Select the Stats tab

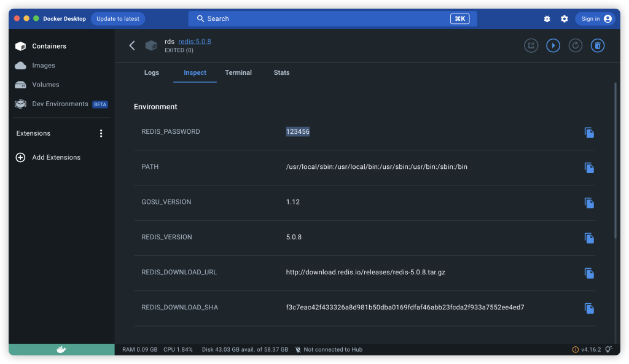tap(281, 72)
